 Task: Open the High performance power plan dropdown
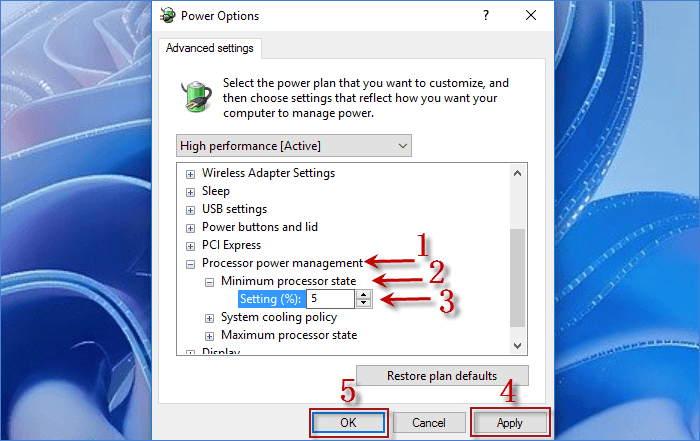tap(294, 146)
